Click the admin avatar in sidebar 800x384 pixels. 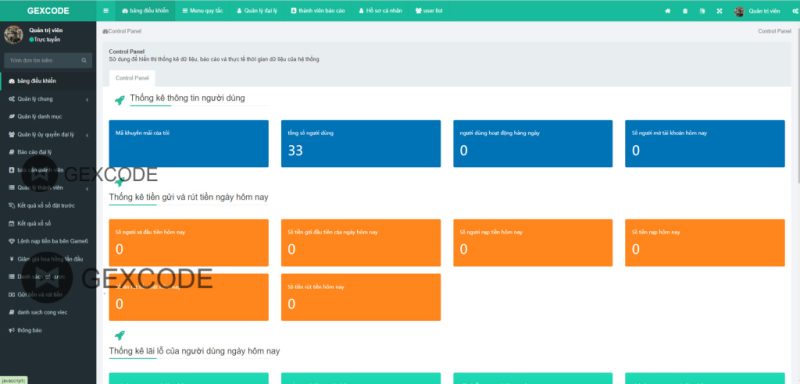(13, 35)
